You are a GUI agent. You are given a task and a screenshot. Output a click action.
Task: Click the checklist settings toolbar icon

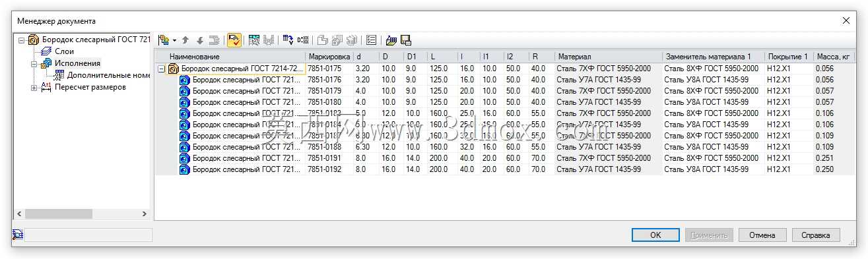pyautogui.click(x=372, y=40)
